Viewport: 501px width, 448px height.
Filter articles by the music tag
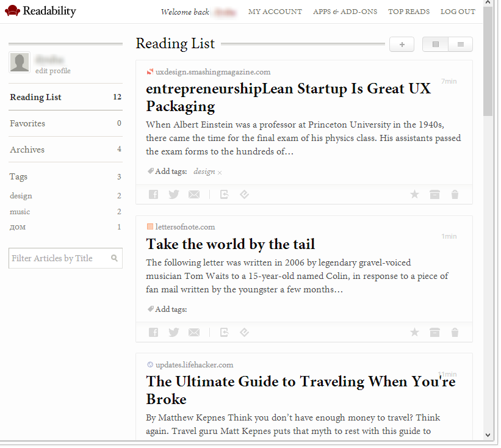(x=20, y=212)
